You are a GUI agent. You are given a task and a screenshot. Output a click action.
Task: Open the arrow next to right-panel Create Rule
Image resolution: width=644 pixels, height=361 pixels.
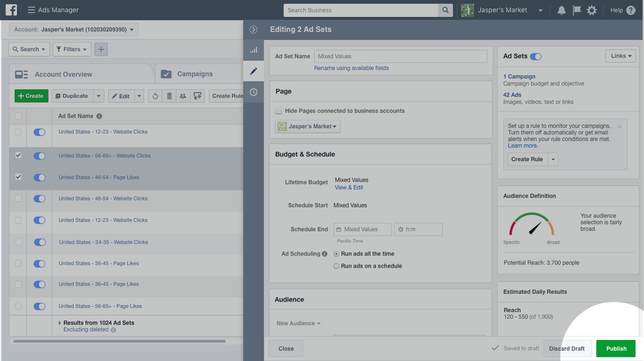pos(553,159)
